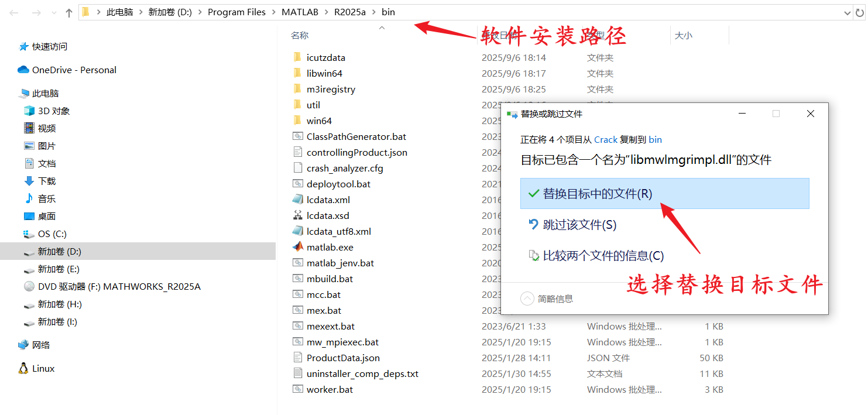Image resolution: width=868 pixels, height=415 pixels.
Task: Click the OneDrive cloud icon
Action: pos(23,70)
